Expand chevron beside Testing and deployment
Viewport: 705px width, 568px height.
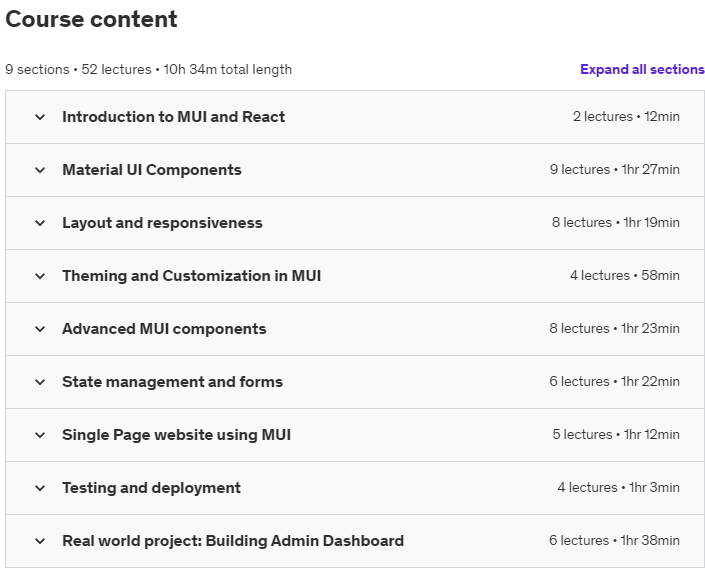tap(40, 488)
